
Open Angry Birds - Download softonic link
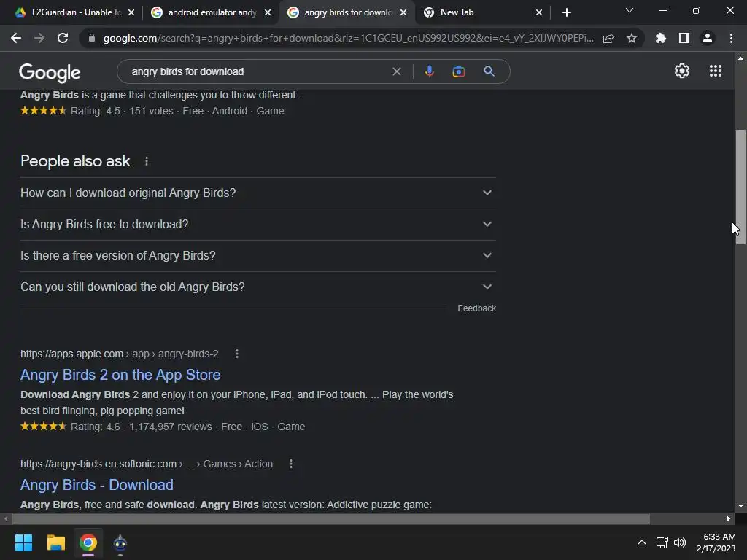click(x=97, y=485)
